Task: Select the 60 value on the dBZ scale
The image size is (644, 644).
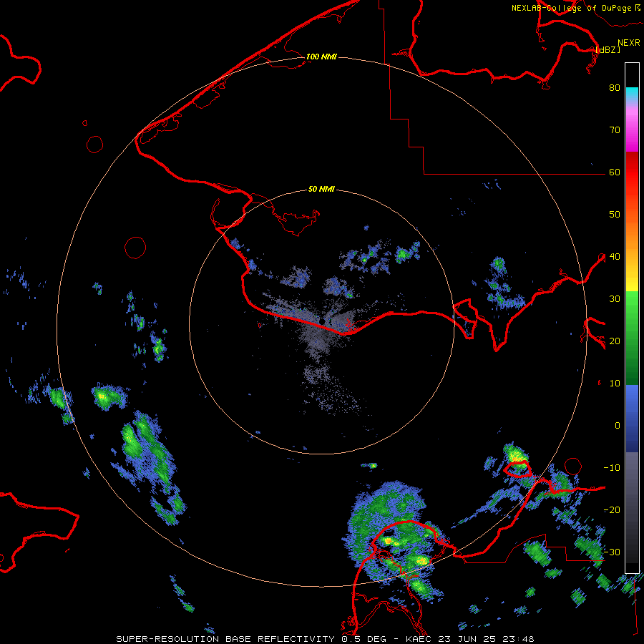Action: click(615, 172)
